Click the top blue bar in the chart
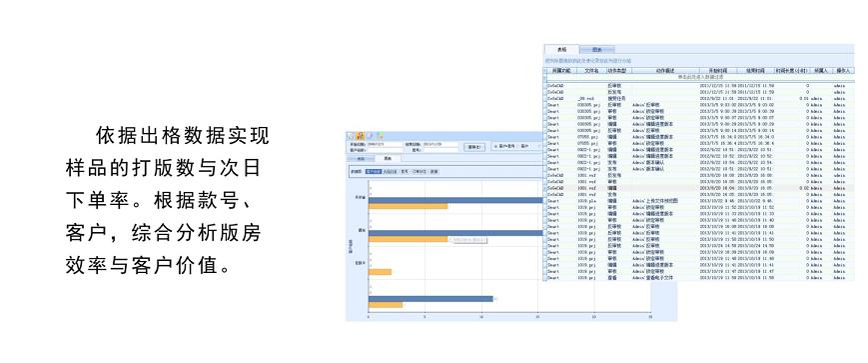The width and height of the screenshot is (868, 363). (x=455, y=200)
